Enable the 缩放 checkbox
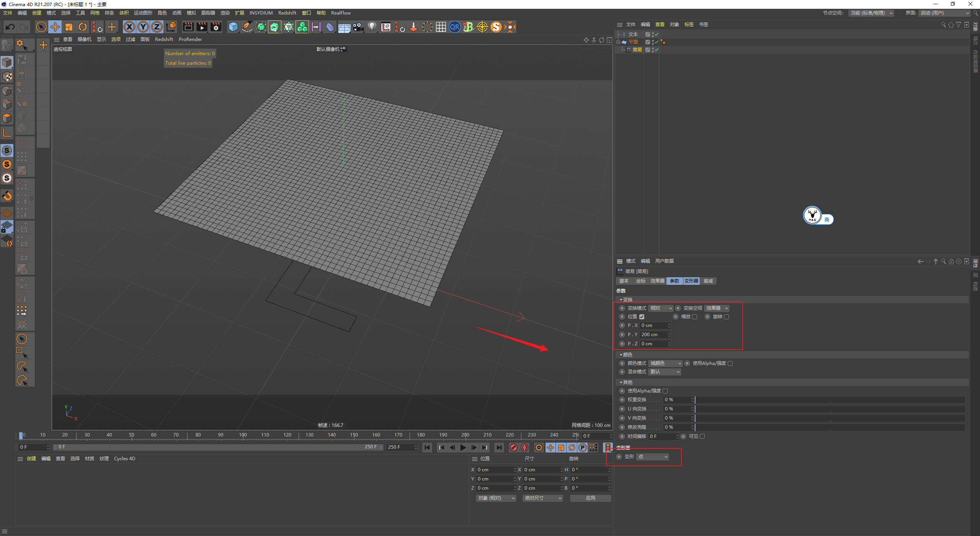The width and height of the screenshot is (980, 536). 695,317
